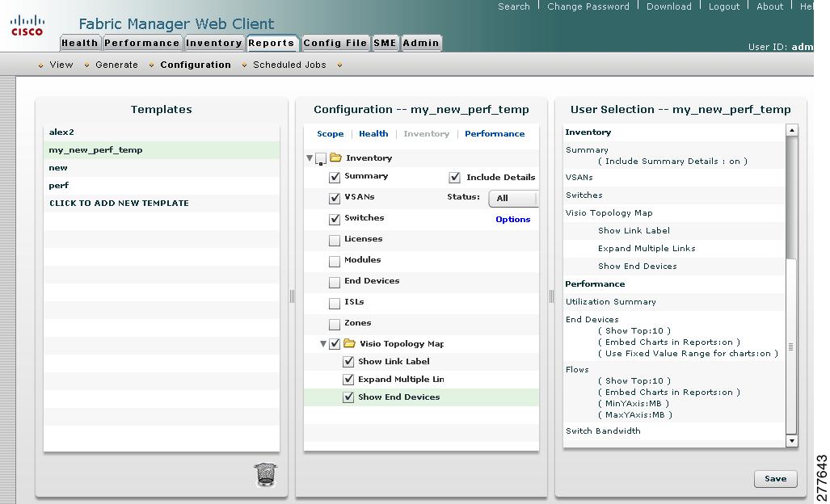Viewport: 830px width, 504px height.
Task: Click the Visio Topology Map folder icon
Action: [349, 343]
